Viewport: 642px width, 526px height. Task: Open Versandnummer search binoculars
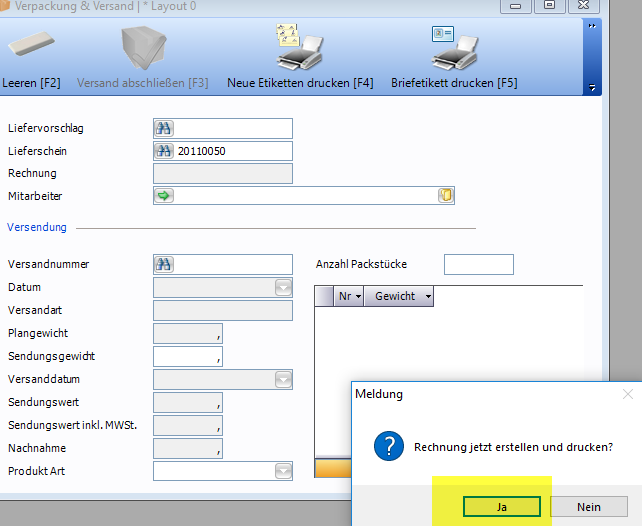point(164,265)
